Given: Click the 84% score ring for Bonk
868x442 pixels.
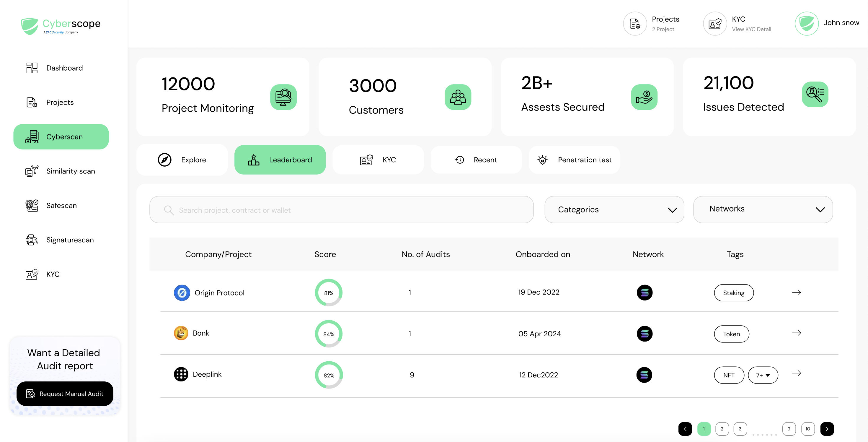Looking at the screenshot, I should (x=329, y=334).
